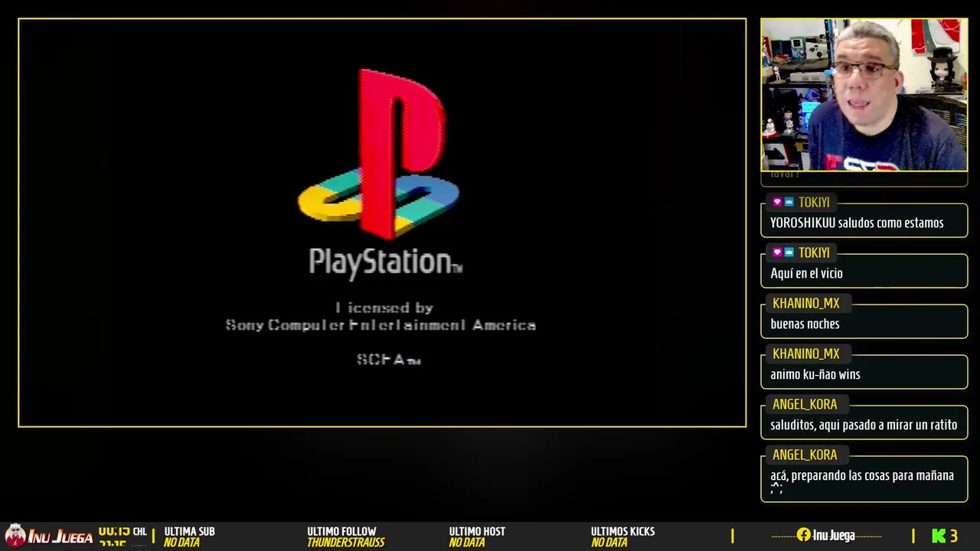Click the 'Inu Juega' Facebook page name
The height and width of the screenshot is (551, 980).
(834, 535)
